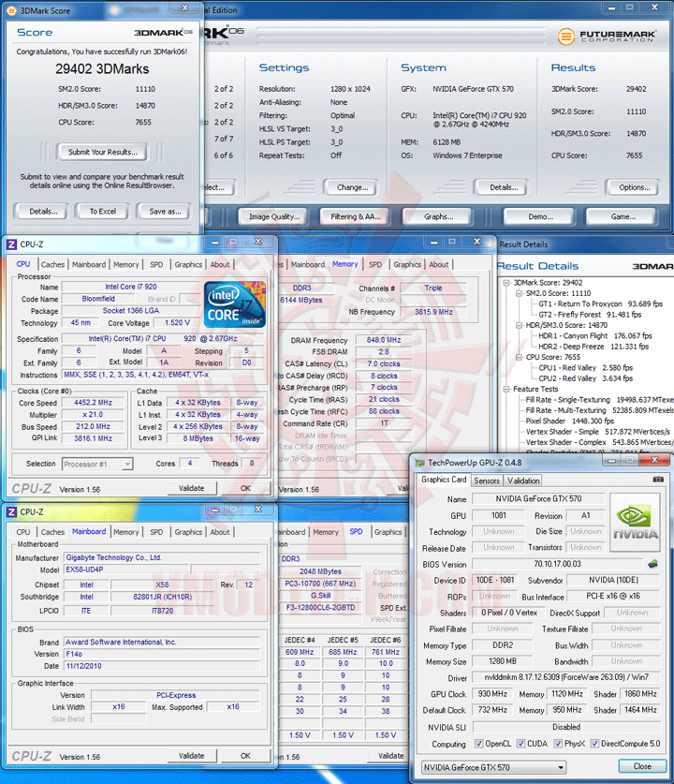Click Options button under Results

[x=634, y=187]
